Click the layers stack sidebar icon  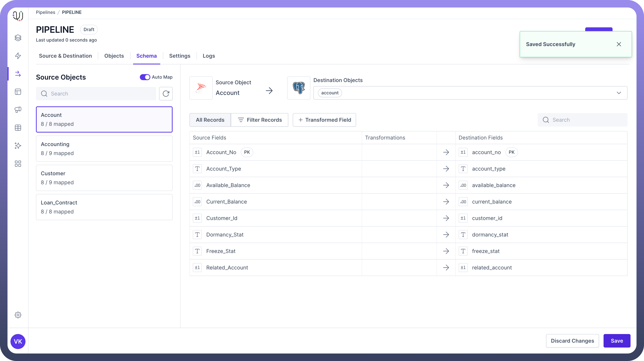(x=18, y=38)
